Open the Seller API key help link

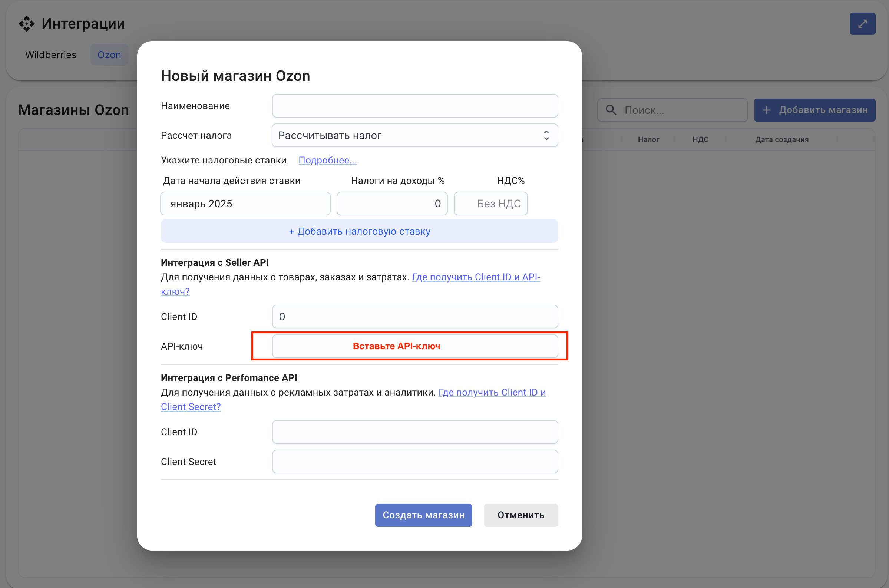pos(475,277)
